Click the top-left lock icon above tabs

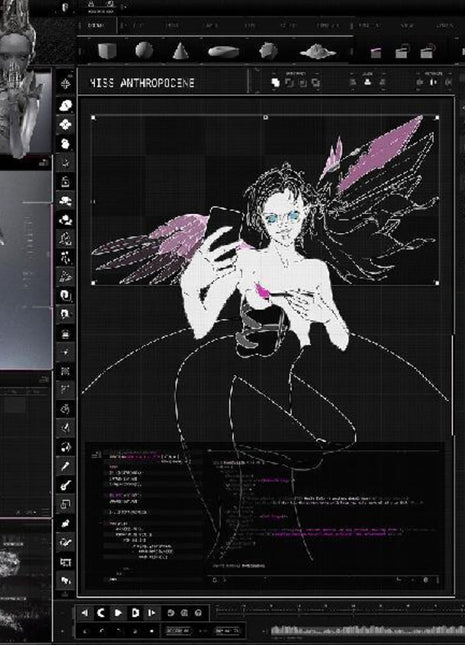tap(91, 4)
